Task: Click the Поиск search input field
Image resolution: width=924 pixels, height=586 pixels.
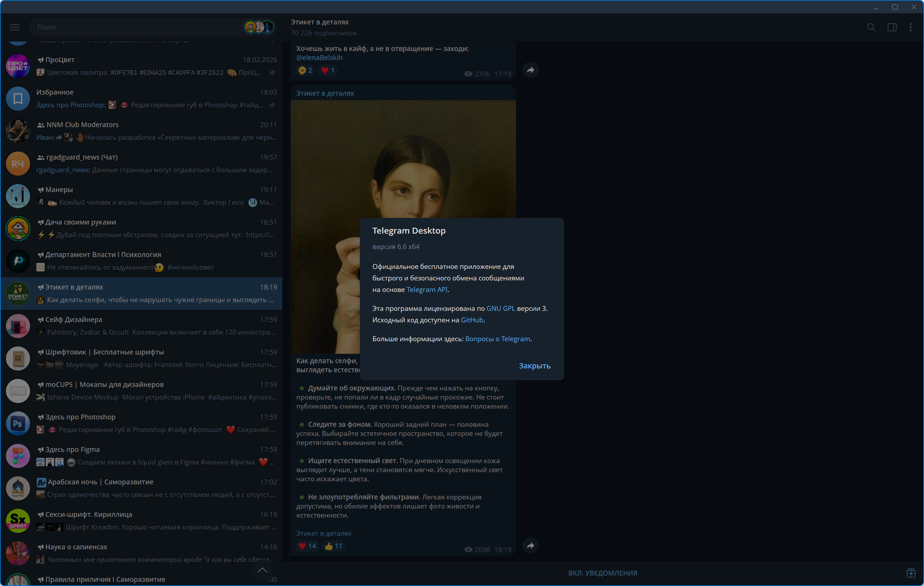Action: tap(134, 27)
